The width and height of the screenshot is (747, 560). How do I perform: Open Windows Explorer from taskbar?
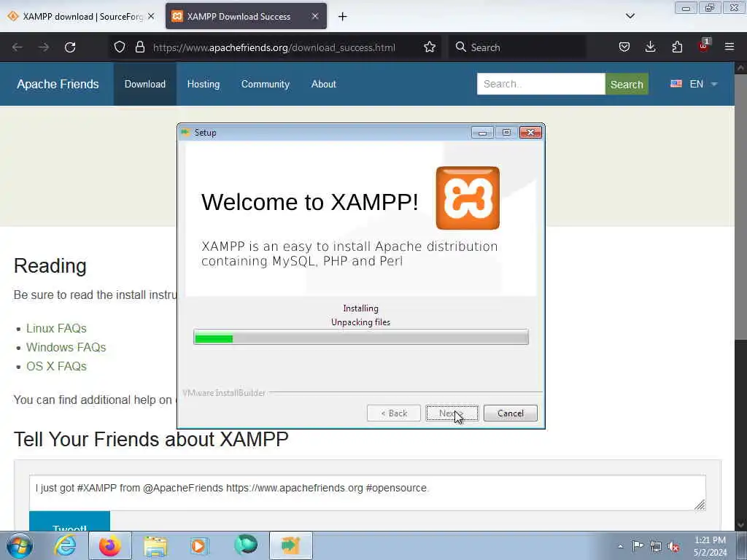(155, 545)
